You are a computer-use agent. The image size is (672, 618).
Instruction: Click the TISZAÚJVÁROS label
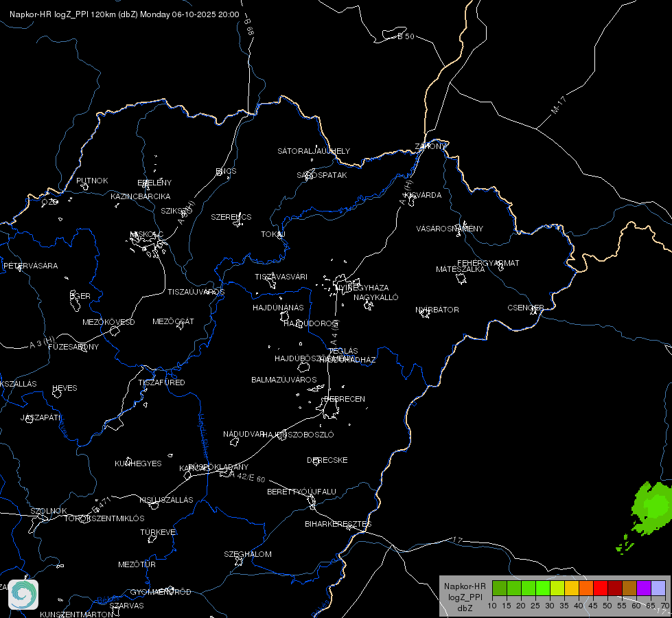point(196,292)
